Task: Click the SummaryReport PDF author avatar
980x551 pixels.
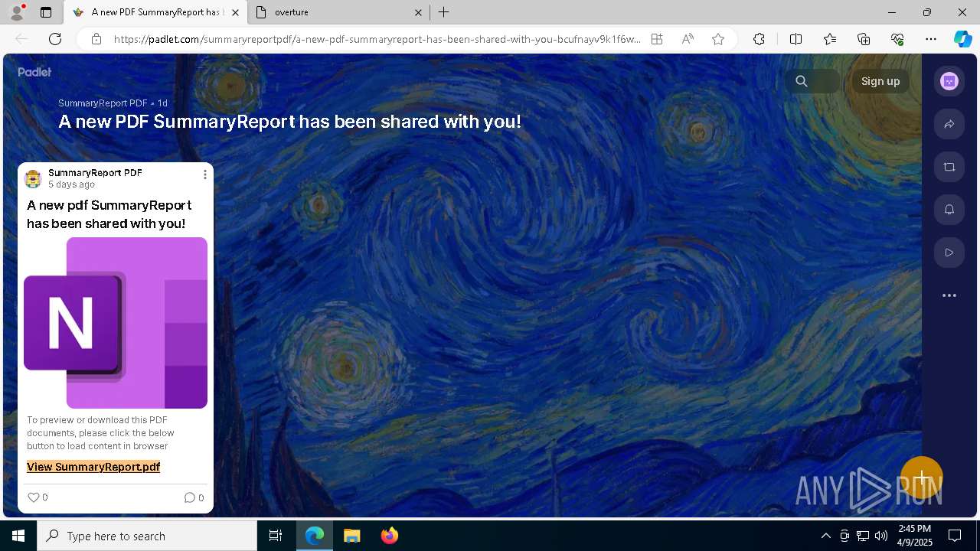Action: click(33, 179)
